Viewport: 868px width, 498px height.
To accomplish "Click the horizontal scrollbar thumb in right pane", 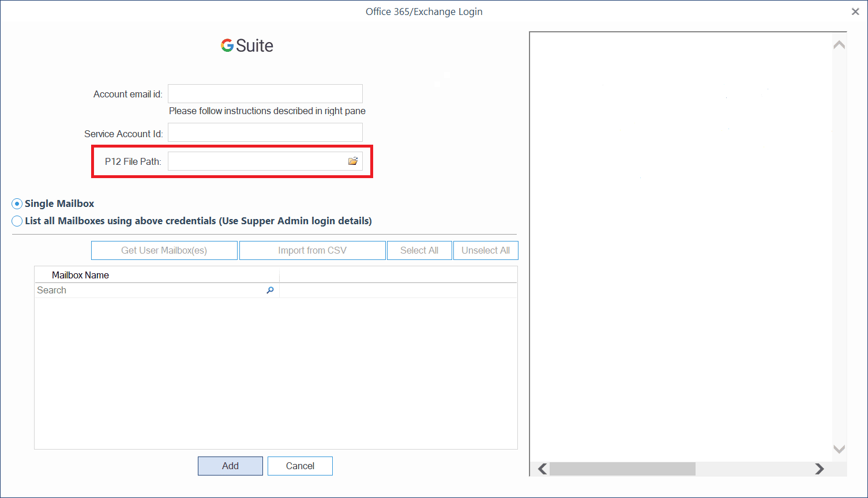I will pos(622,469).
